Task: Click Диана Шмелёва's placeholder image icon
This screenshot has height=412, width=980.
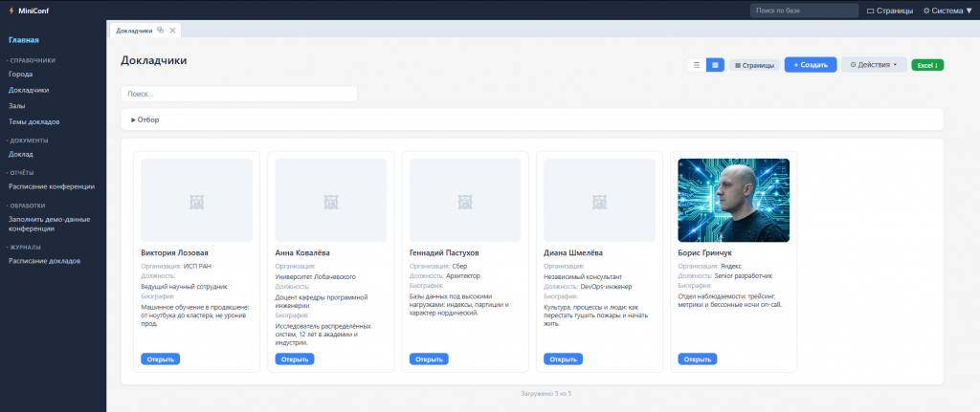Action: pyautogui.click(x=599, y=201)
